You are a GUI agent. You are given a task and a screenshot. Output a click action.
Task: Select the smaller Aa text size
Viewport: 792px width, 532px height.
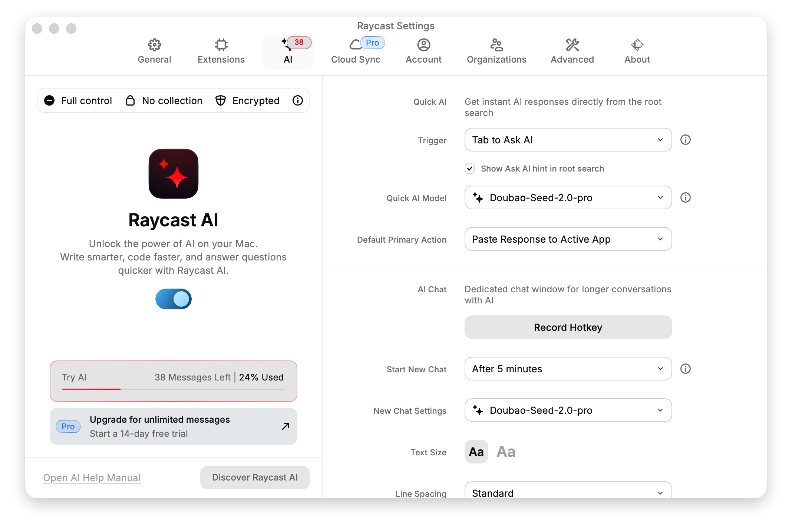tap(476, 452)
